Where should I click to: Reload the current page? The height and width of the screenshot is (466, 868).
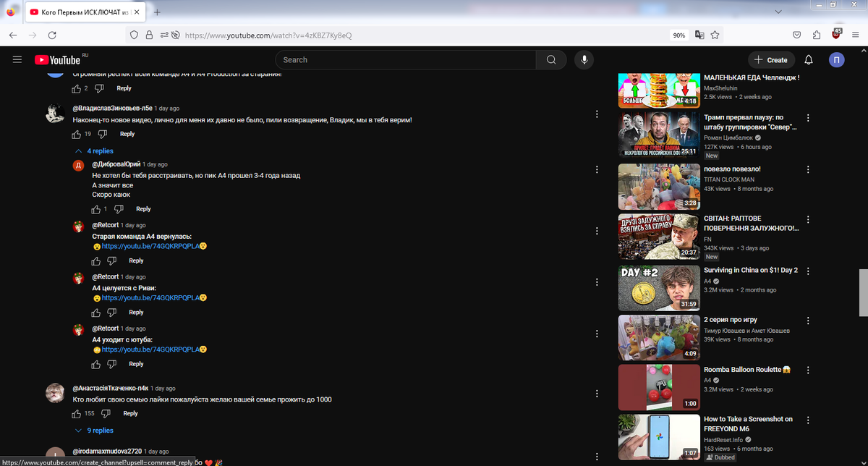tap(52, 35)
